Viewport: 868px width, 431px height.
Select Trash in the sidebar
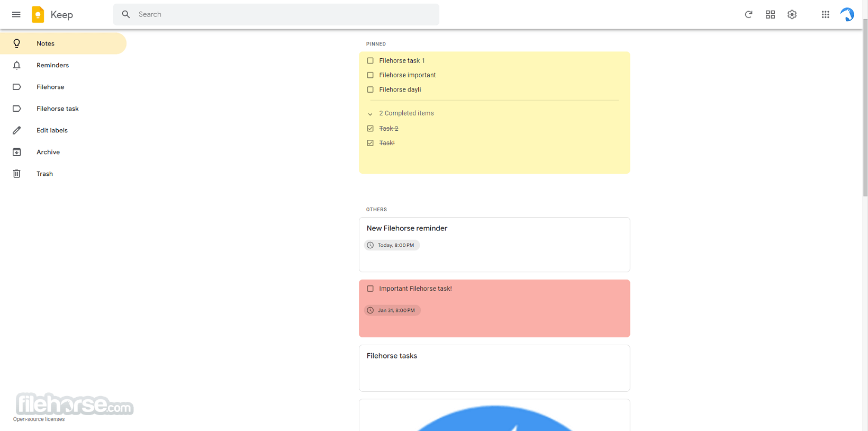(63, 174)
